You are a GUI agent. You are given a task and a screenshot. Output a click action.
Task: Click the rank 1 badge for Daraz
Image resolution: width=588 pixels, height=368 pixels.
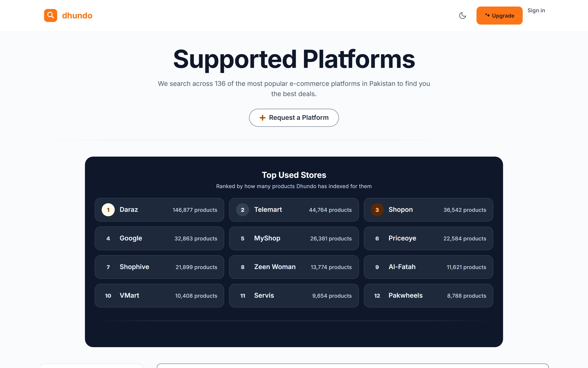pyautogui.click(x=108, y=210)
